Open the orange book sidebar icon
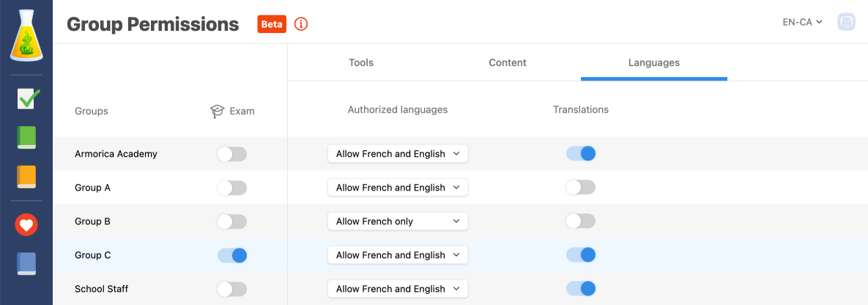The image size is (868, 305). [x=26, y=177]
